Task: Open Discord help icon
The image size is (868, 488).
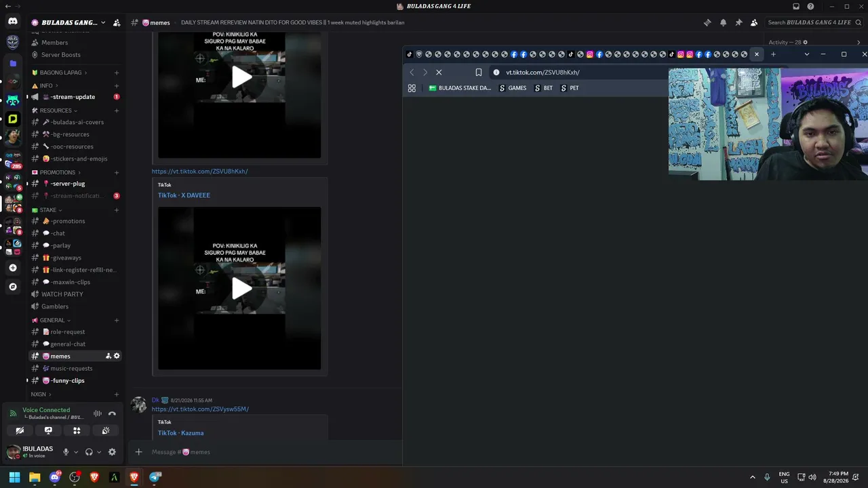Action: [x=810, y=6]
